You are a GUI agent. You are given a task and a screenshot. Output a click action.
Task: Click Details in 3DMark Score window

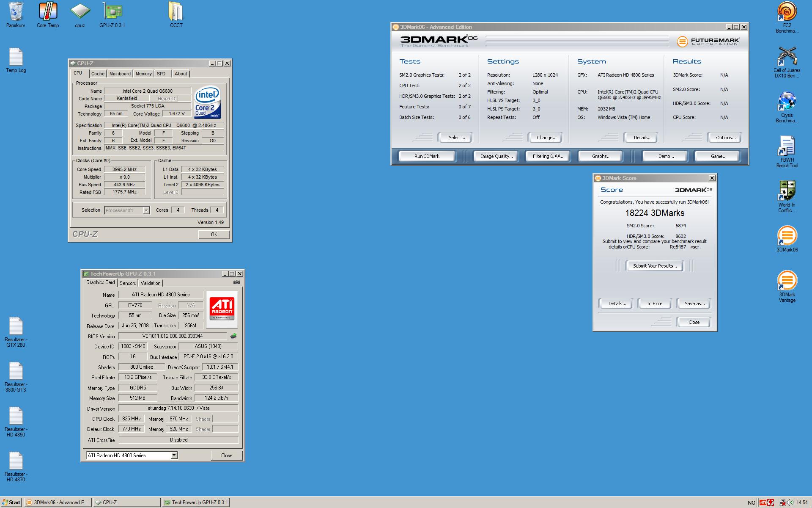click(x=617, y=304)
